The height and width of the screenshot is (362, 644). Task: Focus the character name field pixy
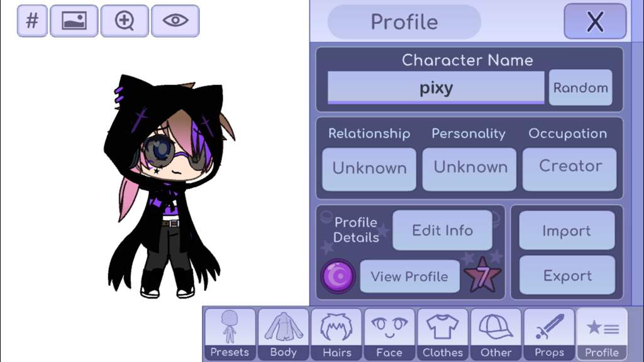[436, 88]
